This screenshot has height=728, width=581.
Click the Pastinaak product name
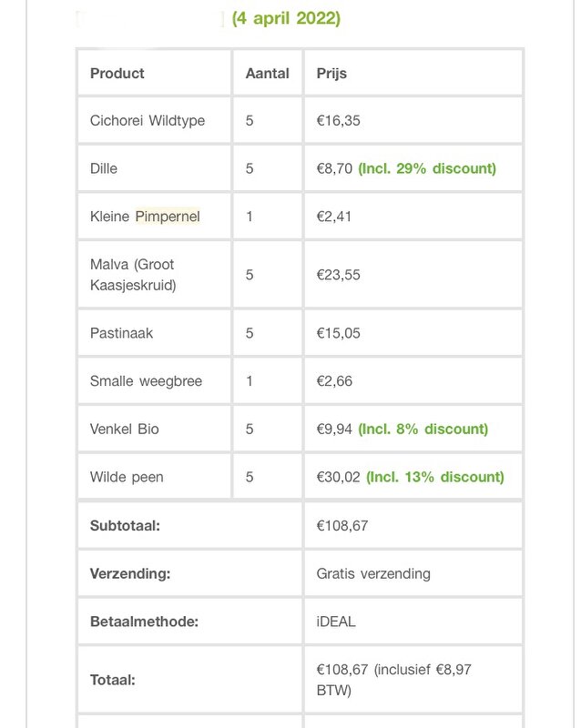point(121,333)
